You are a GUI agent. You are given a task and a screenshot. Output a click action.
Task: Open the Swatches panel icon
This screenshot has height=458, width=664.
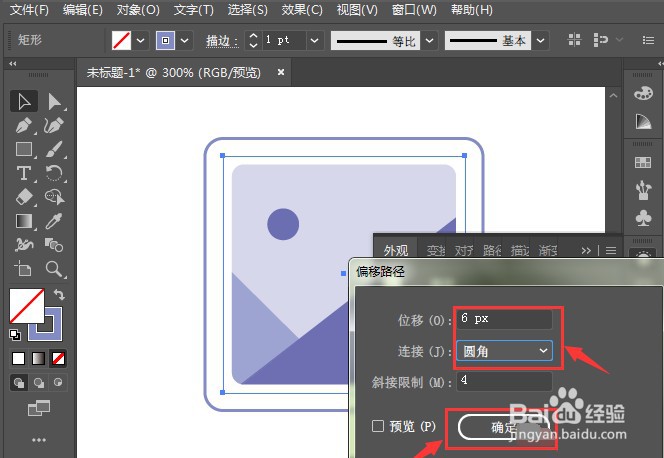pos(643,162)
